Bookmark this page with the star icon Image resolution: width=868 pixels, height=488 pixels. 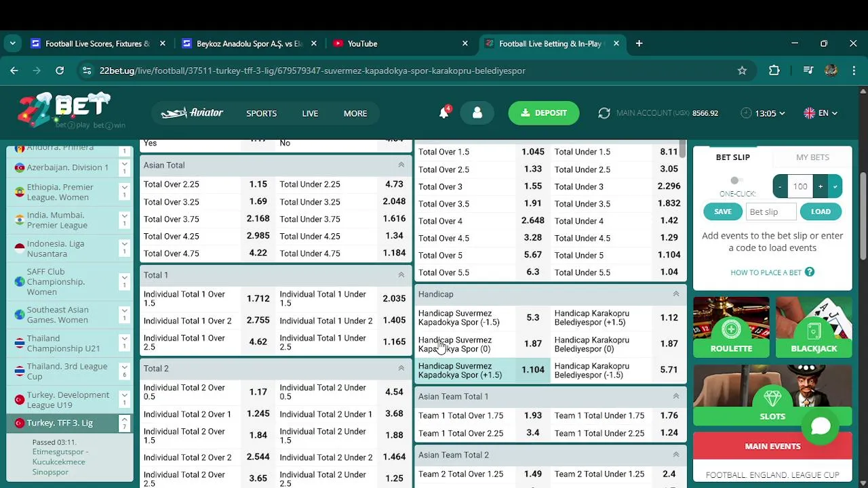[x=742, y=70]
